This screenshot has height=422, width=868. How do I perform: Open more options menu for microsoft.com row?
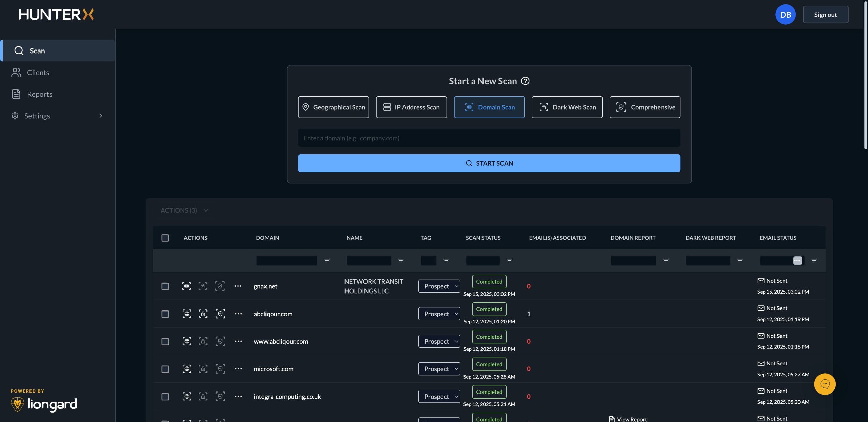[238, 369]
